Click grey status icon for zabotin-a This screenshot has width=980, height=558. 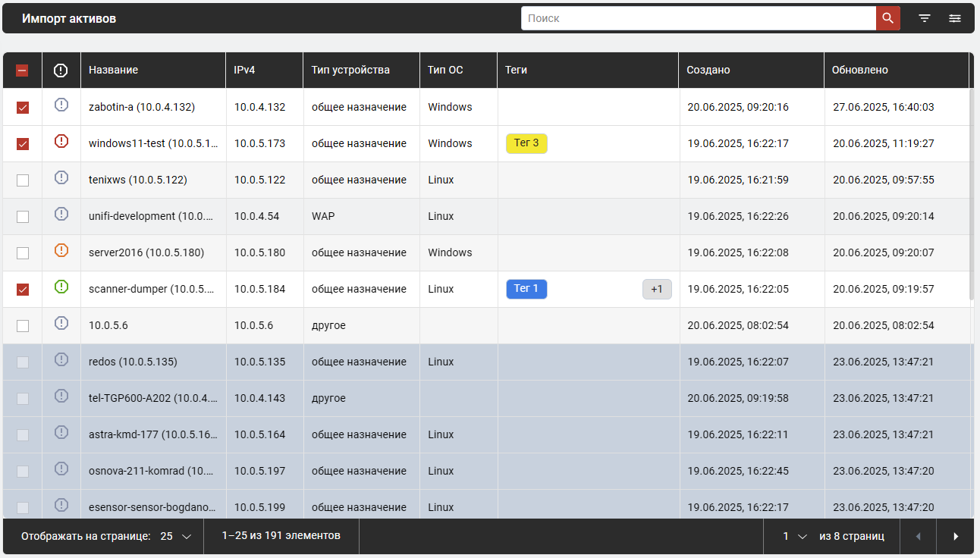coord(61,105)
